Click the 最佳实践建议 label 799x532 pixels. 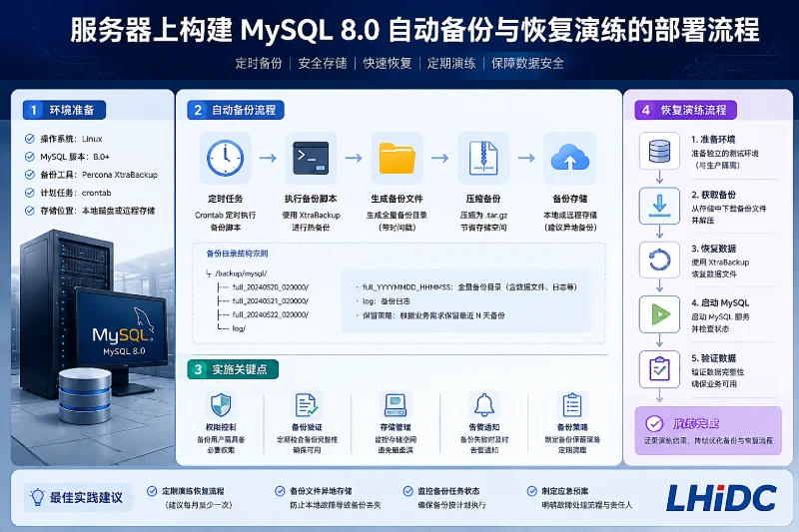tap(86, 497)
